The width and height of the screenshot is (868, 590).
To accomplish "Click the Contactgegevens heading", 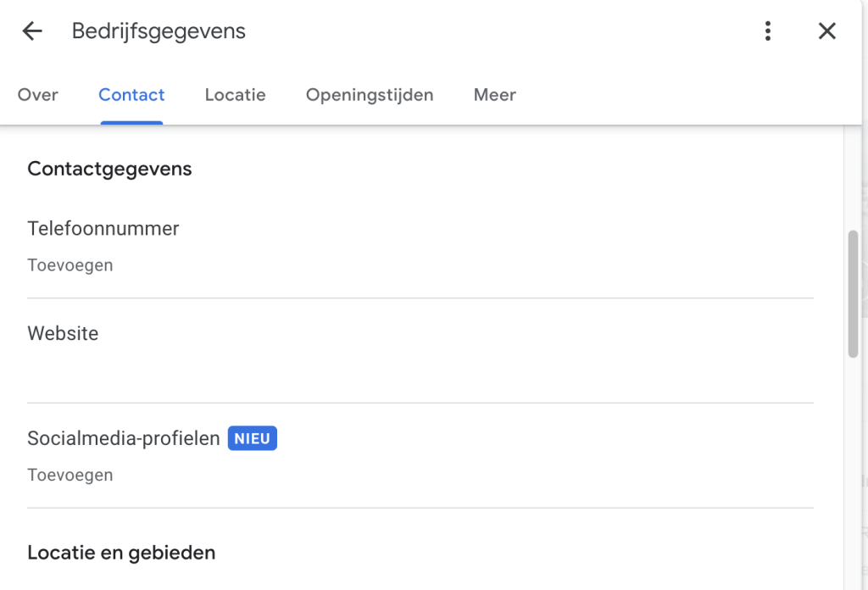I will [x=109, y=169].
